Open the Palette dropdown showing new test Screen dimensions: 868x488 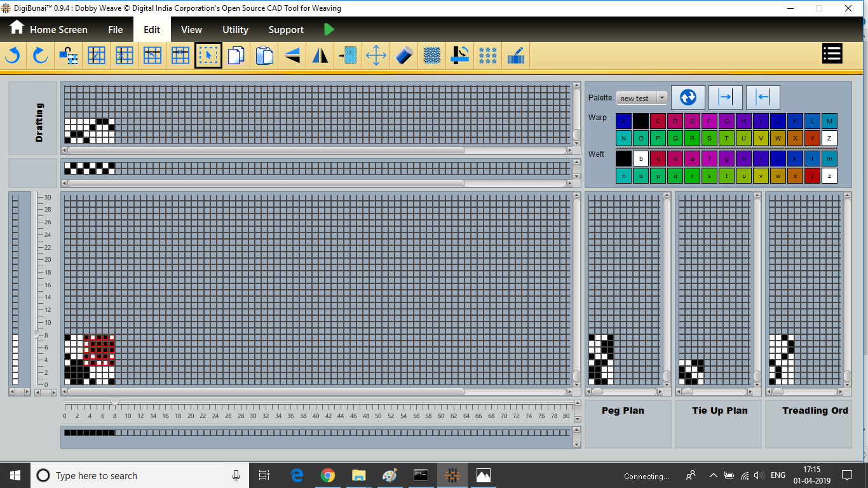[x=641, y=98]
